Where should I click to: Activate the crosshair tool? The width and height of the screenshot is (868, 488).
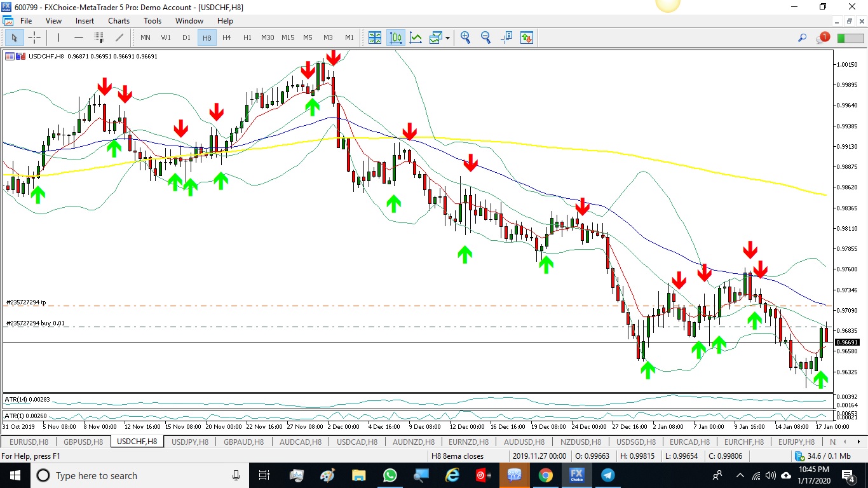click(x=34, y=37)
